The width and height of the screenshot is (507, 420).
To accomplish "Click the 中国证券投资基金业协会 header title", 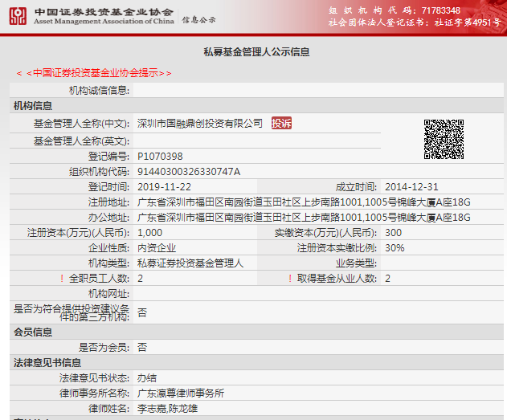I will [104, 12].
